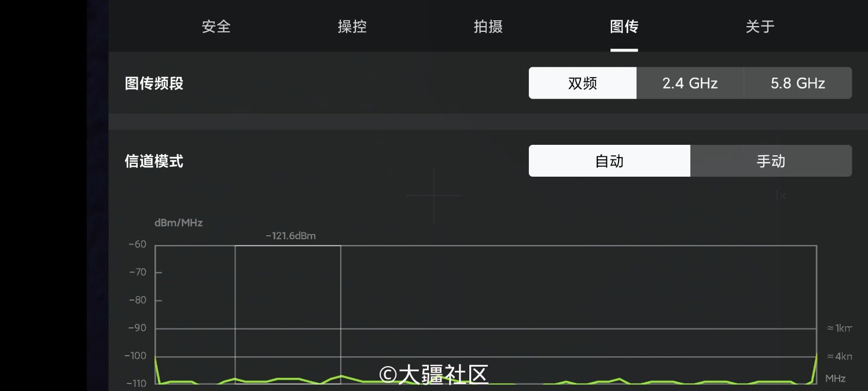The image size is (868, 391).
Task: Click the 信道模式 setting label
Action: [154, 161]
